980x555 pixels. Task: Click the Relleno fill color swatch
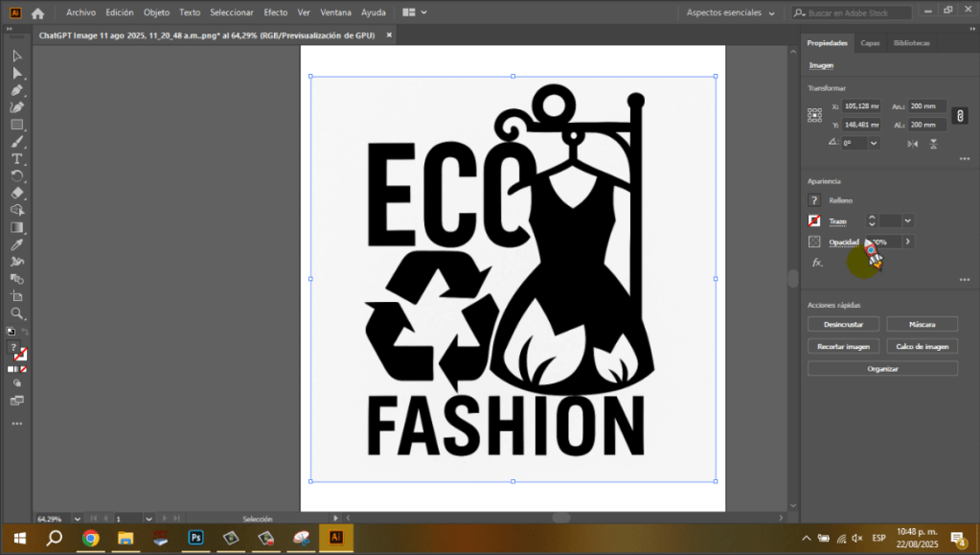point(813,199)
